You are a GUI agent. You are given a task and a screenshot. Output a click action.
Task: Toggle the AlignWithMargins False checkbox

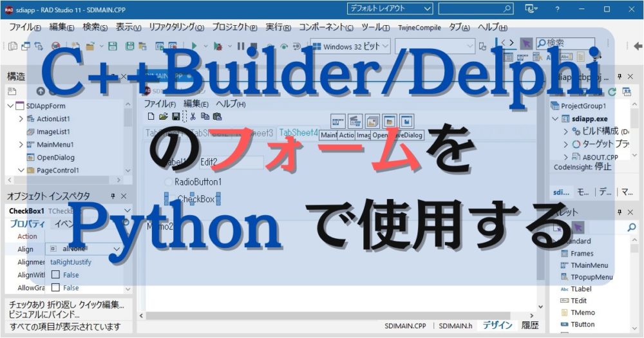[x=56, y=275]
